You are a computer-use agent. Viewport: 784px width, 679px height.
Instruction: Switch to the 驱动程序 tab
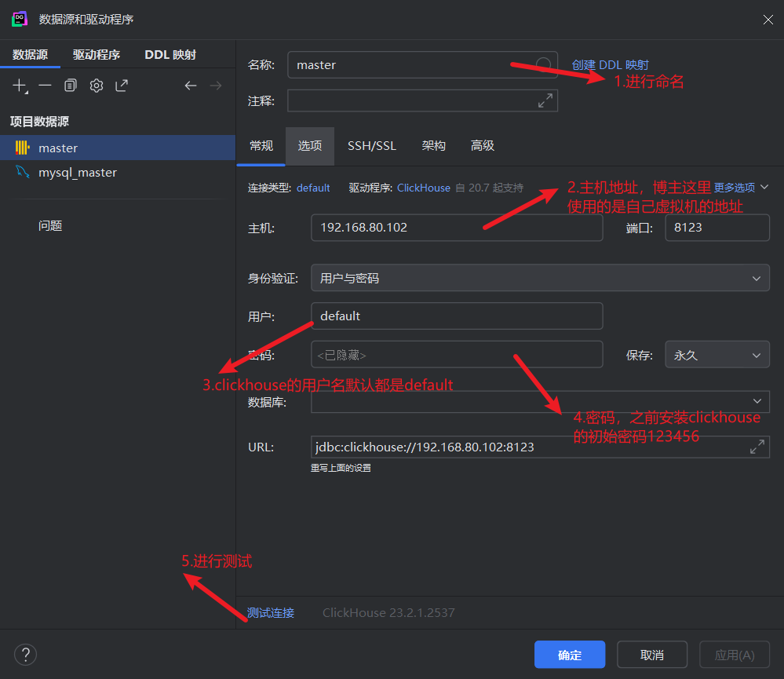pos(96,54)
